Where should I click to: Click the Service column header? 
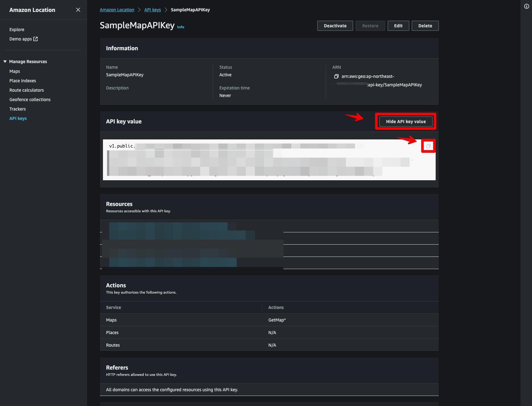[x=113, y=307]
